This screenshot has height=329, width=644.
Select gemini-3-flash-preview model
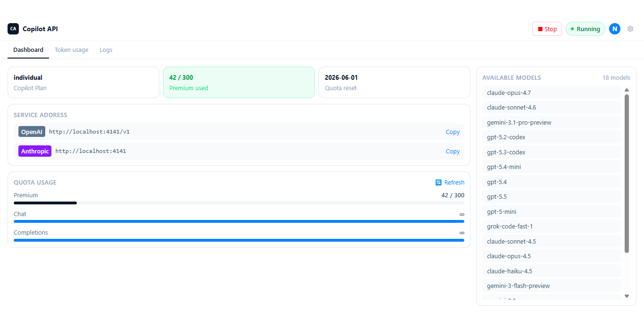(552, 286)
